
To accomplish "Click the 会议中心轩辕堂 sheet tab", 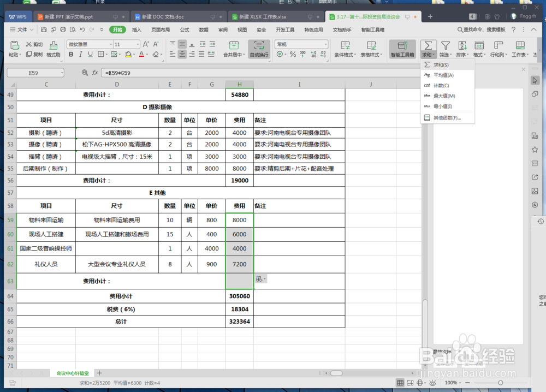I will pos(73,373).
